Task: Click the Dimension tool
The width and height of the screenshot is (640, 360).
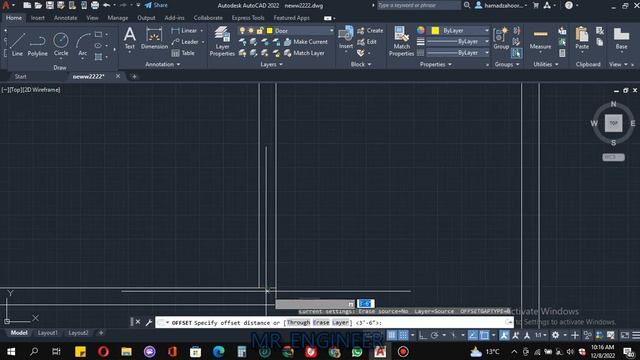Action: tap(154, 38)
